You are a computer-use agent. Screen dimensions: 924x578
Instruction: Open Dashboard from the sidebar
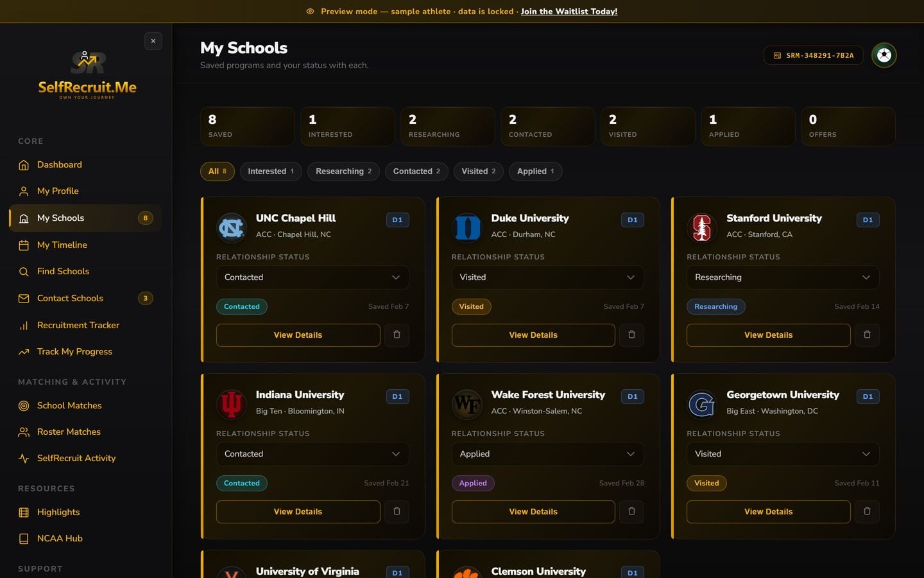tap(85, 164)
